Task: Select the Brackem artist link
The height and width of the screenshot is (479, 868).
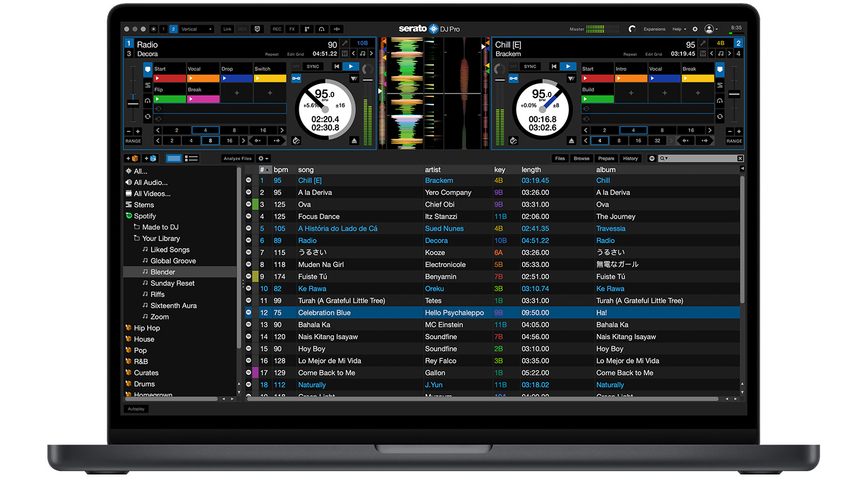Action: click(439, 180)
